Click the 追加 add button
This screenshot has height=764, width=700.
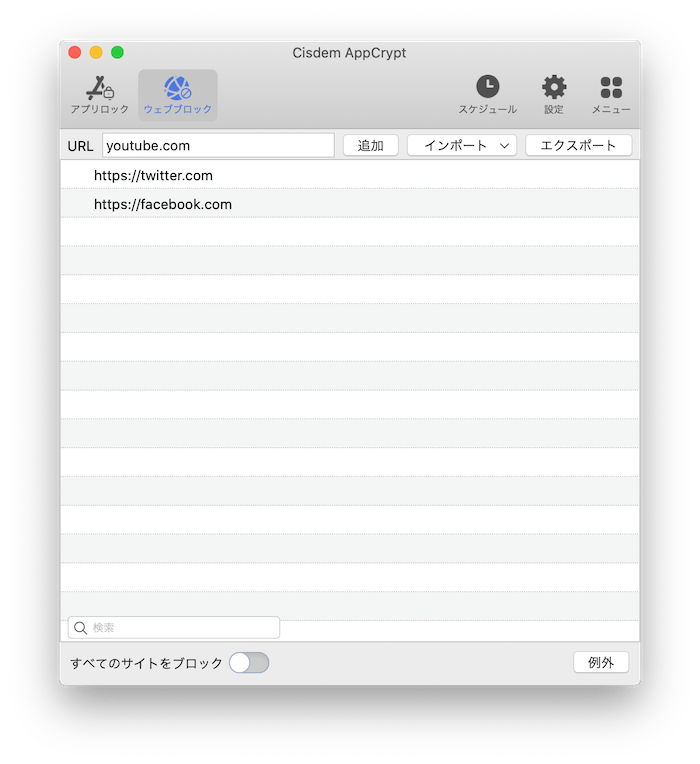tap(371, 146)
